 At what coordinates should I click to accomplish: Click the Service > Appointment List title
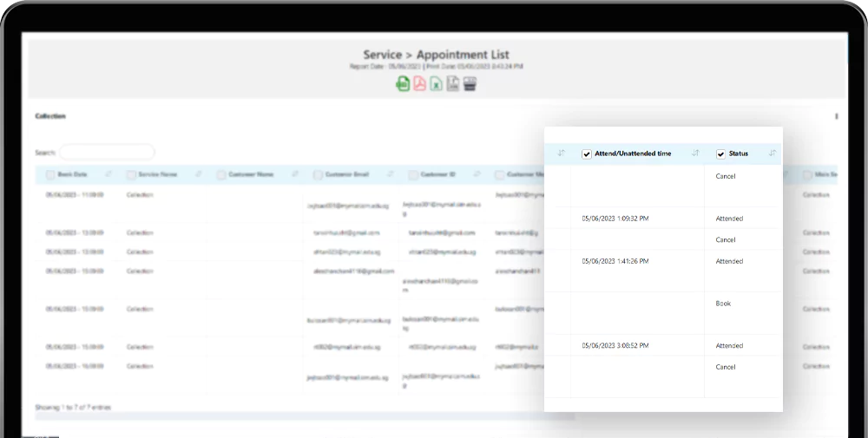(x=436, y=55)
